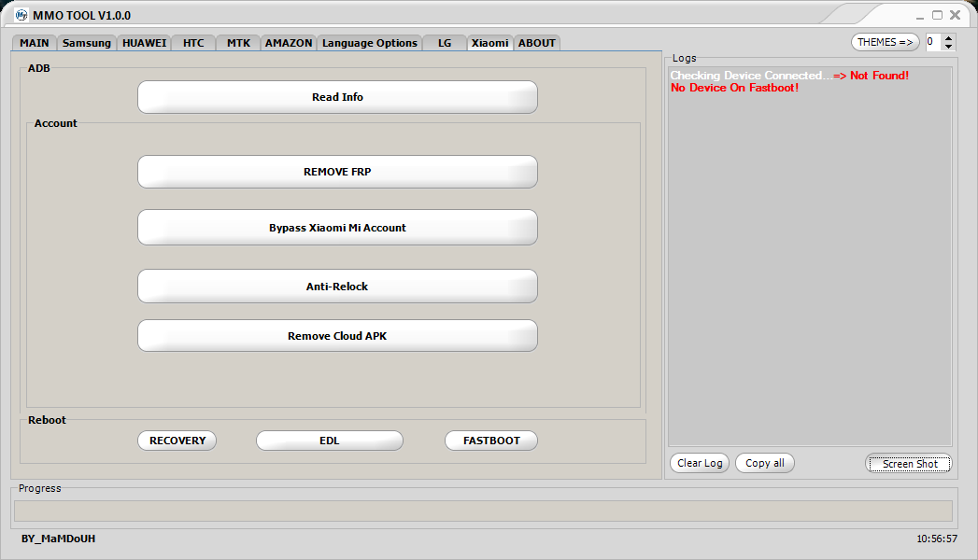This screenshot has height=560, width=978.
Task: Decrease the theme number with down arrow
Action: click(x=949, y=47)
